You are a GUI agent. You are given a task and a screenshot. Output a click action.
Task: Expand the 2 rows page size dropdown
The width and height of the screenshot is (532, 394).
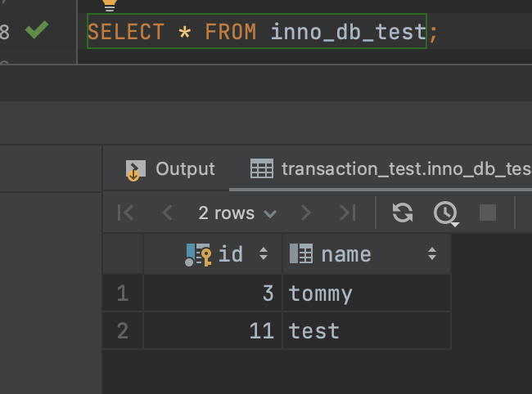point(237,213)
